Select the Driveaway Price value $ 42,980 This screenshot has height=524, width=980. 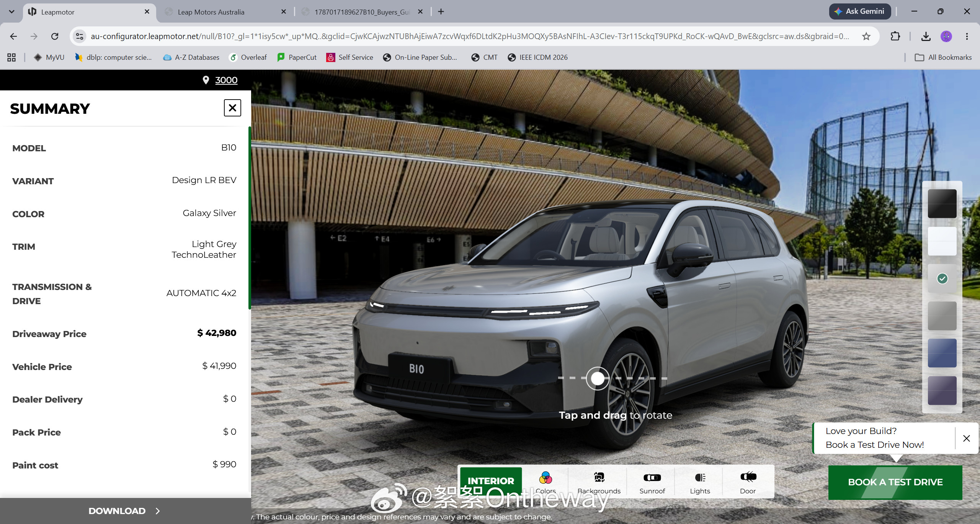click(x=217, y=333)
